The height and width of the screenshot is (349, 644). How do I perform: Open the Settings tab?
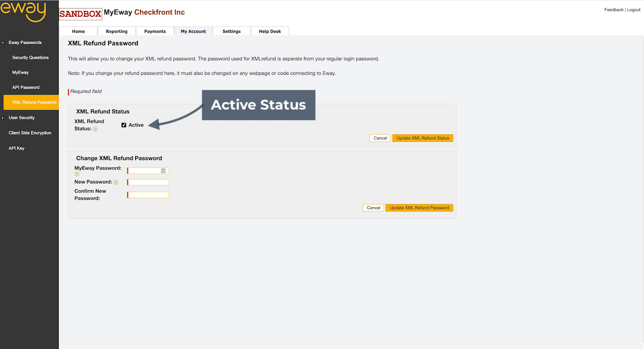[x=231, y=31]
